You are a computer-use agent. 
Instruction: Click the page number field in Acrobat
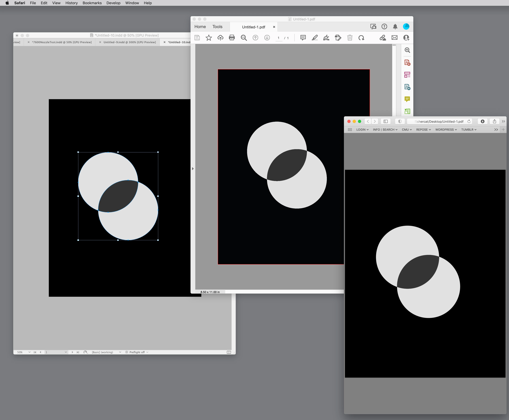279,38
